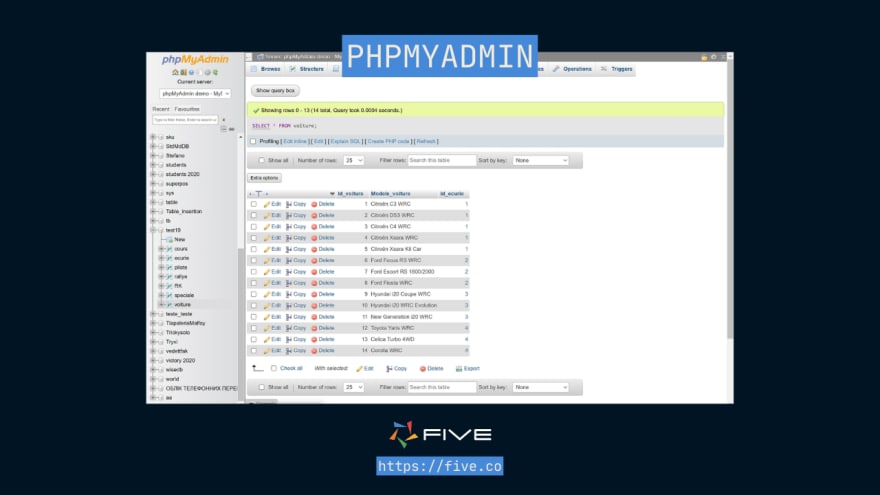The image size is (880, 495).
Task: Select checkbox for Ford Focus RS WRC row
Action: coord(254,260)
